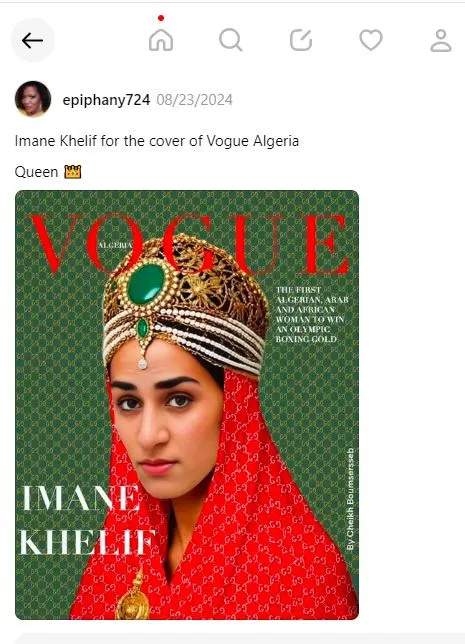The image size is (465, 644).
Task: Click the white IMANE KHELIF title text
Action: coord(87,520)
